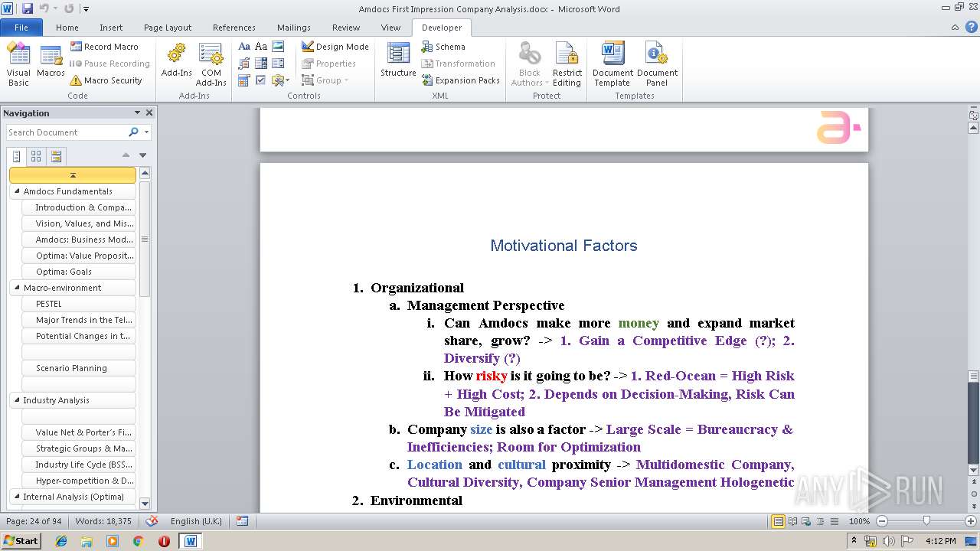This screenshot has height=551, width=980.
Task: Jump to the Scenario Planning heading
Action: [x=79, y=368]
